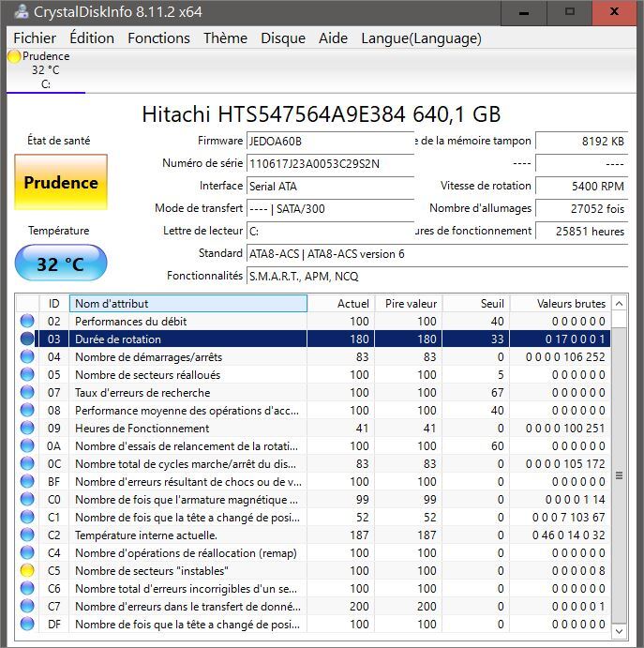
Task: Click the power-on count 27052 fois
Action: pos(581,209)
